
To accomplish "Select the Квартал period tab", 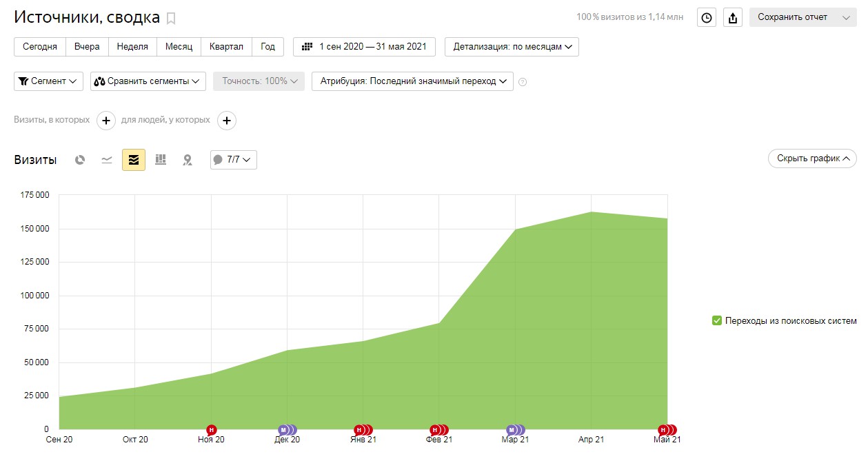I will pos(227,47).
